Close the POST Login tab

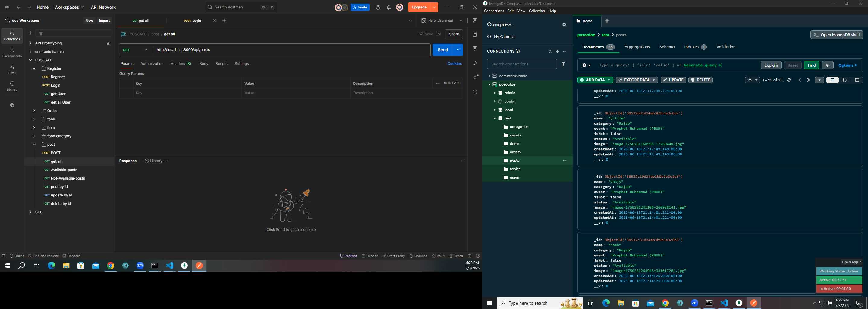click(x=215, y=21)
